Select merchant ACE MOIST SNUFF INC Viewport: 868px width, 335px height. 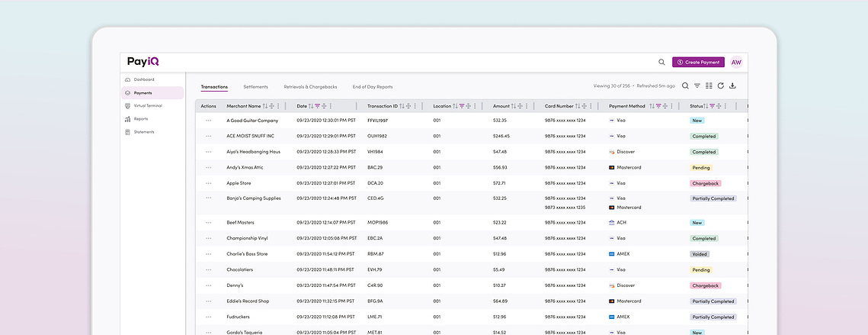(250, 136)
